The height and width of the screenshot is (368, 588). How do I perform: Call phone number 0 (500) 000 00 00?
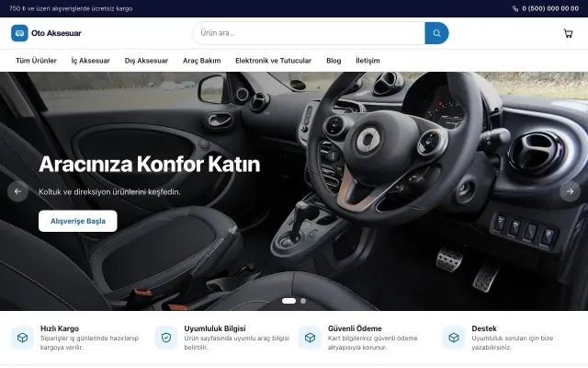click(550, 8)
